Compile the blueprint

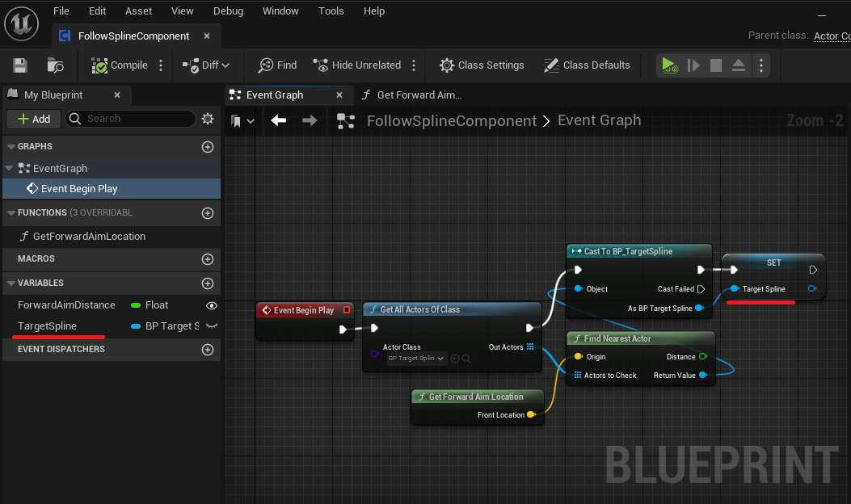pos(120,65)
